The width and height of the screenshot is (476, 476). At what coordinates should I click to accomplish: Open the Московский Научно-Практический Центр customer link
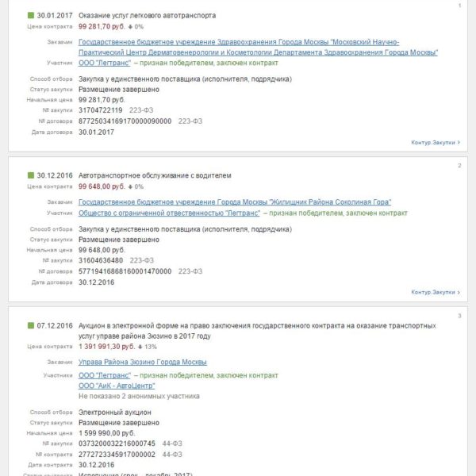click(258, 47)
